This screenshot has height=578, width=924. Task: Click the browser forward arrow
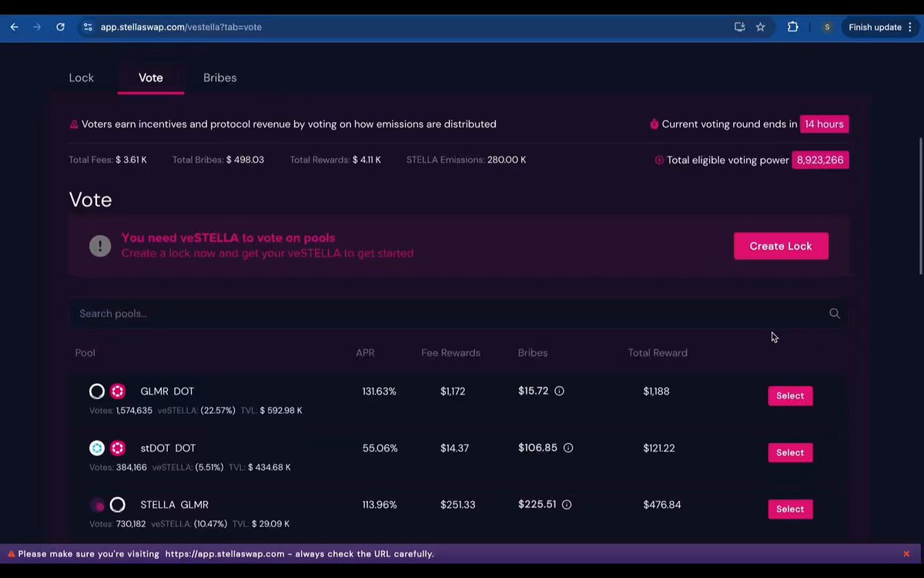(x=37, y=27)
